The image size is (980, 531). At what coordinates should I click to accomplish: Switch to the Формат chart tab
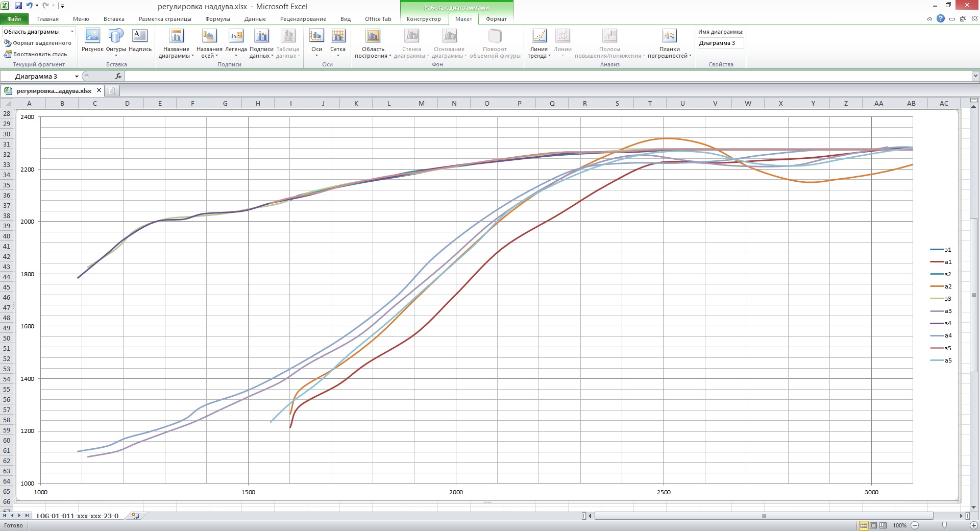click(x=496, y=19)
